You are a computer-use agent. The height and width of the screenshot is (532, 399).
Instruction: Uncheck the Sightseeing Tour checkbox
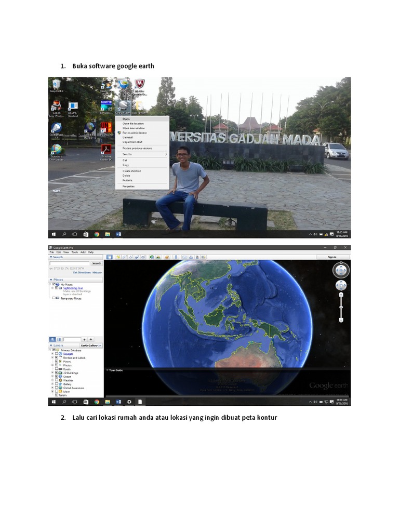pos(57,288)
